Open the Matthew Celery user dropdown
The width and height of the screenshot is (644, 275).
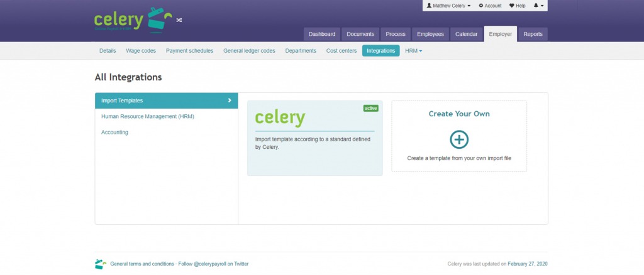(x=448, y=6)
